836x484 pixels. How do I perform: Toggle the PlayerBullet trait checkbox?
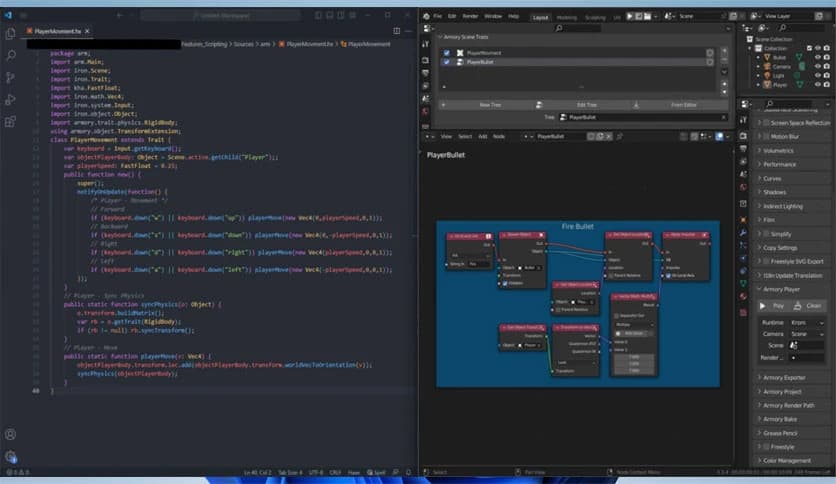447,62
